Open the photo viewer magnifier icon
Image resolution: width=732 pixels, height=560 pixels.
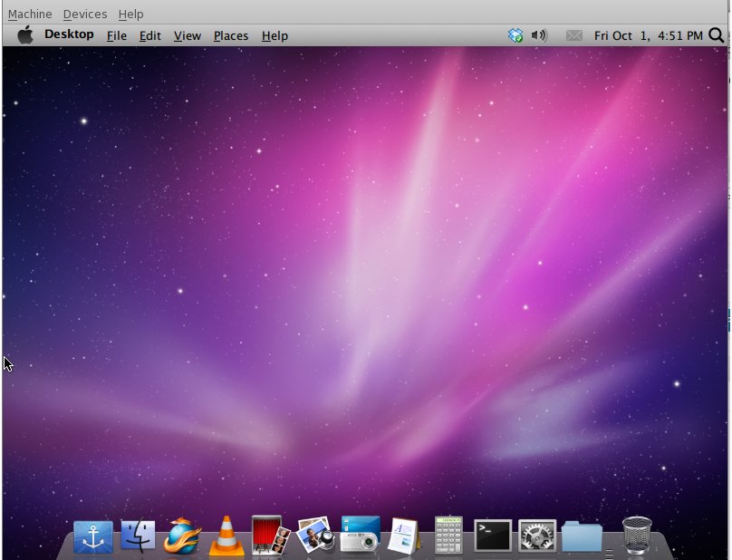tap(315, 536)
